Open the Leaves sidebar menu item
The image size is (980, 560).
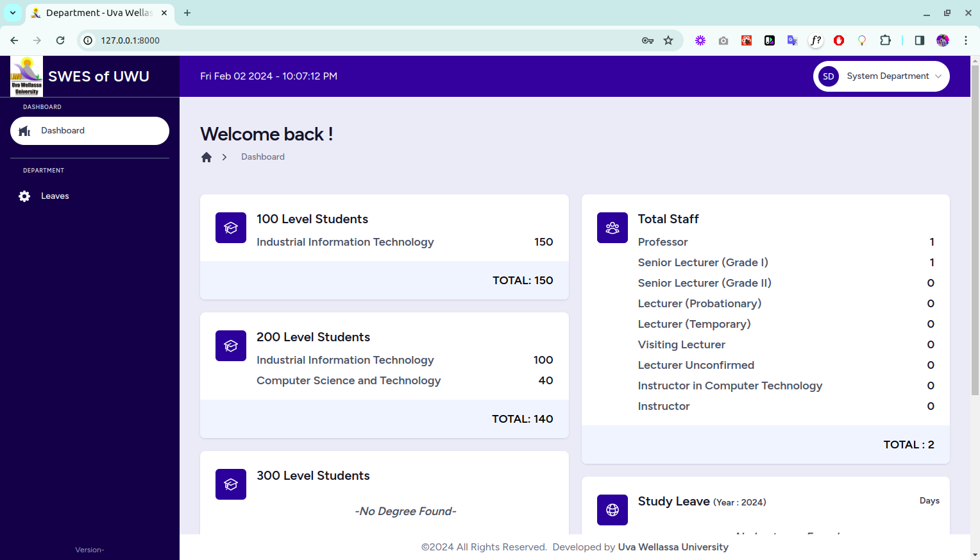[55, 196]
